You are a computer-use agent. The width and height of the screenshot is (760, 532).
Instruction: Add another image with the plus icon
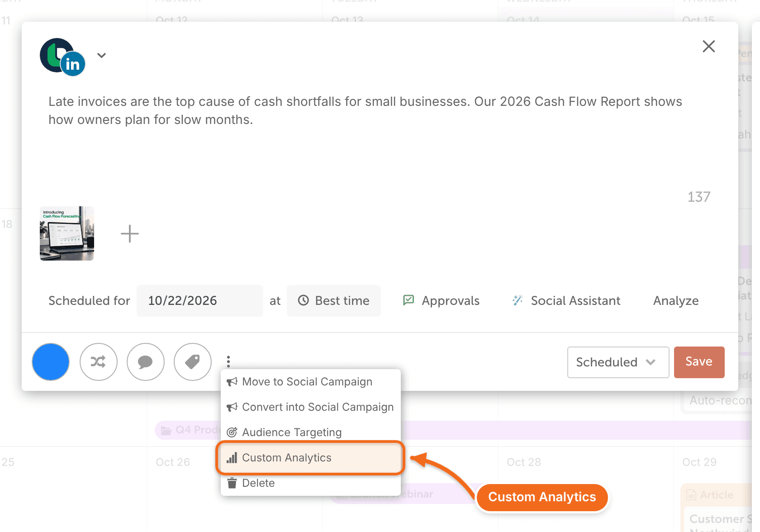[x=129, y=233]
